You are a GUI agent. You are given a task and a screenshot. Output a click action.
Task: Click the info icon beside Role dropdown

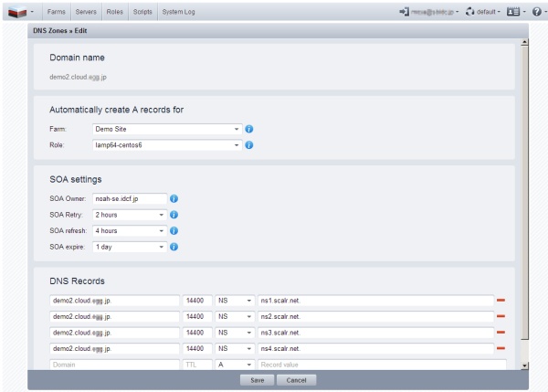click(248, 144)
